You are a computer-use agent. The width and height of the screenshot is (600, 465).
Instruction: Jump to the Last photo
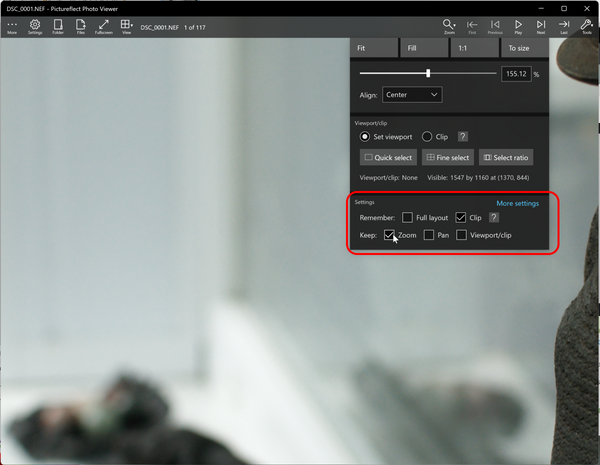pyautogui.click(x=564, y=26)
